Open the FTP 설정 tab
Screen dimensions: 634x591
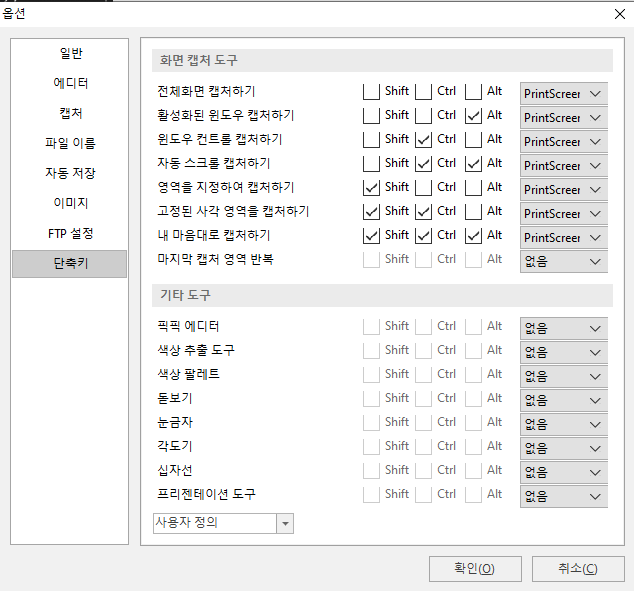pyautogui.click(x=71, y=233)
